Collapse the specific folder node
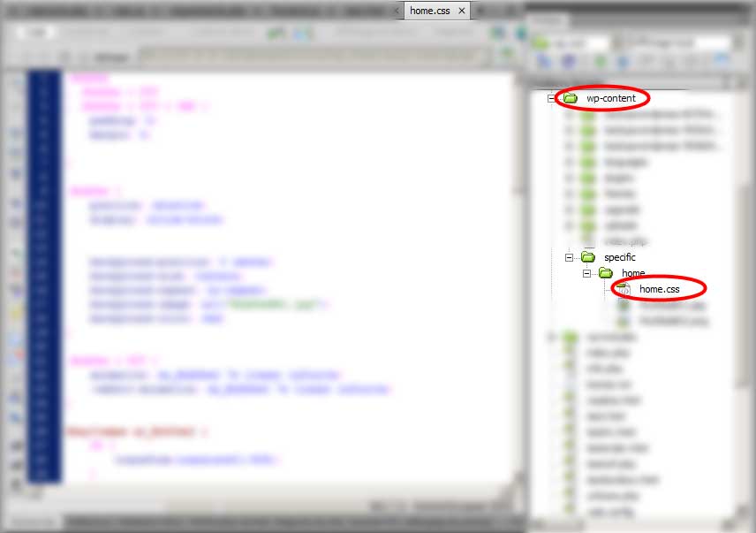 tap(569, 257)
